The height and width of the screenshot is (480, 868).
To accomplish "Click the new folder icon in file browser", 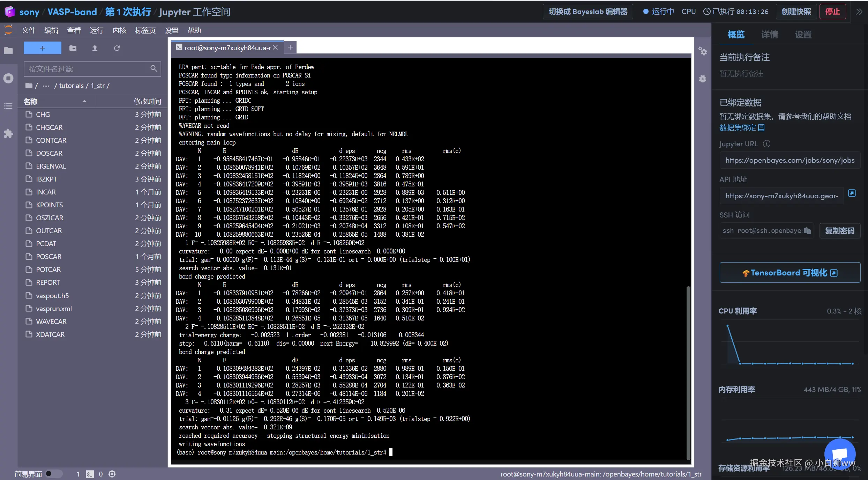I will tap(73, 48).
